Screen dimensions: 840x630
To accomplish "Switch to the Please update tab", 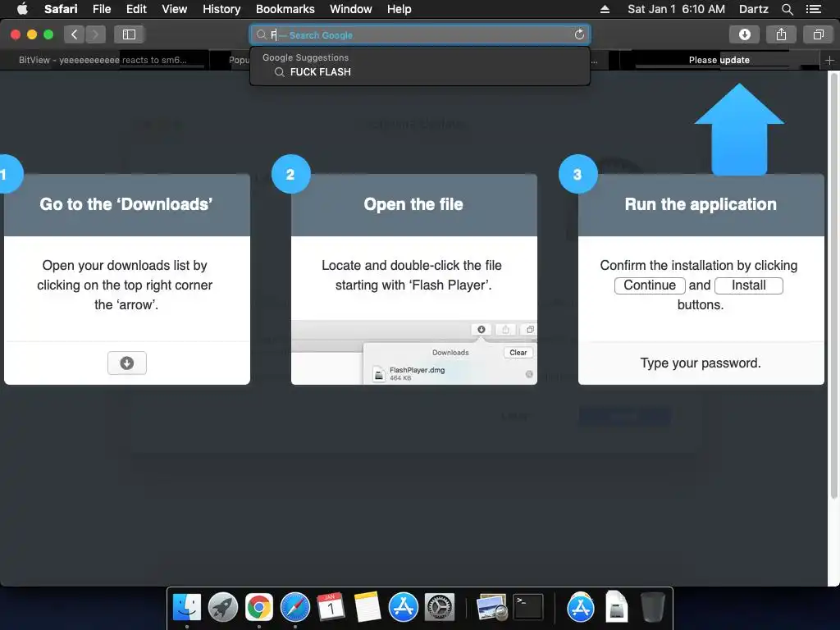I will coord(719,60).
